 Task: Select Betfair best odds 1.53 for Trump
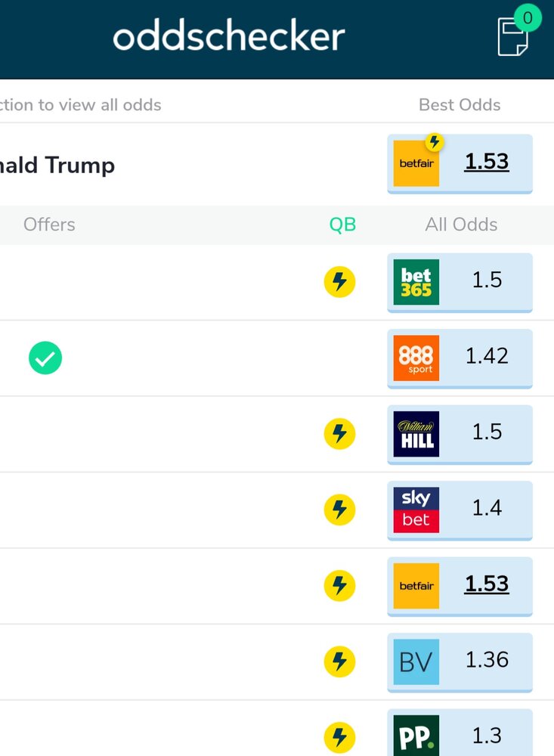click(x=460, y=163)
